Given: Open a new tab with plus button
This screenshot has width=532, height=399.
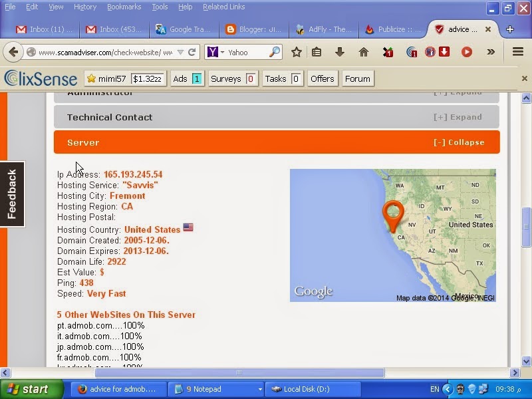Looking at the screenshot, I should (x=509, y=29).
